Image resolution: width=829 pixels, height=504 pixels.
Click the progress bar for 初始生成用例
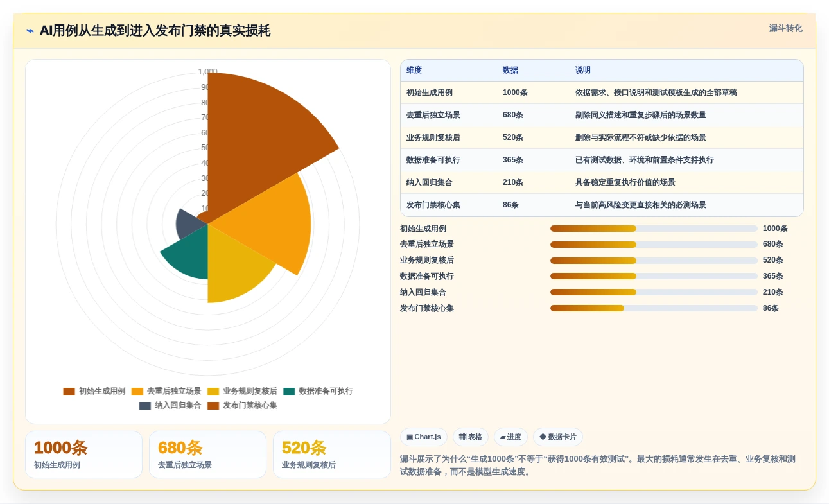pyautogui.click(x=654, y=229)
